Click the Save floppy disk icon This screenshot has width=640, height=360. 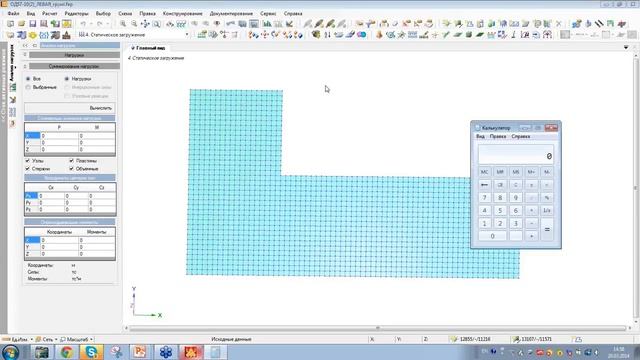coord(33,24)
